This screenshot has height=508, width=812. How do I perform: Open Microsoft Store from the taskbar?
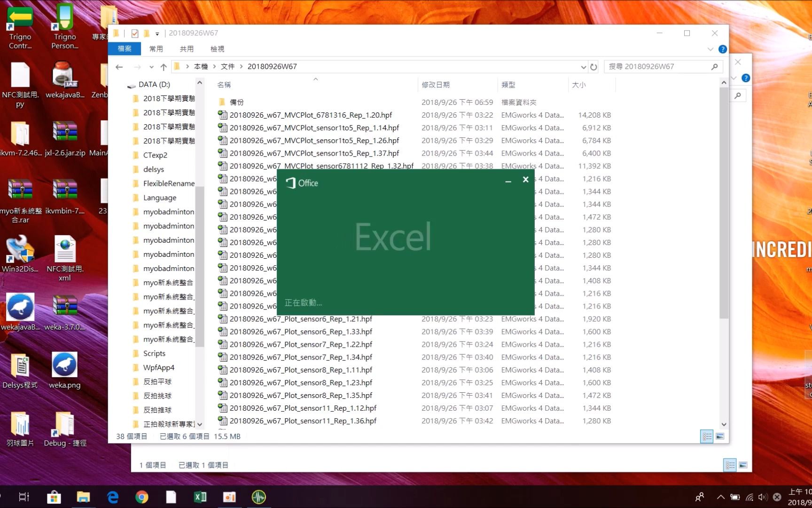pyautogui.click(x=54, y=497)
